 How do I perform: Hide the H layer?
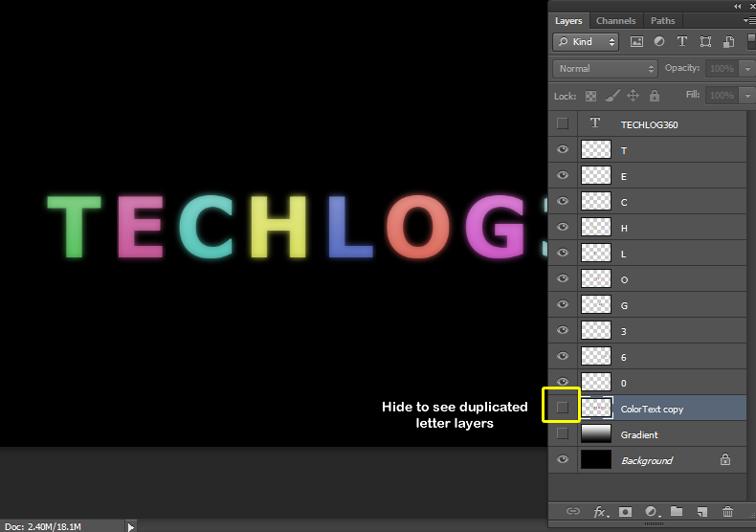point(562,227)
